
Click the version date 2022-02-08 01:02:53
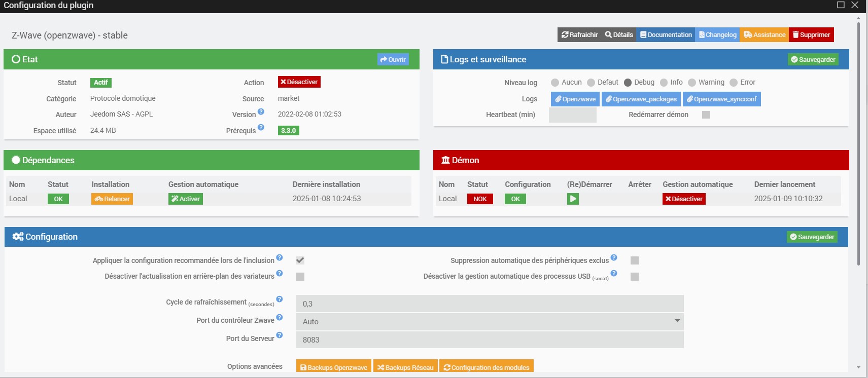click(x=309, y=114)
